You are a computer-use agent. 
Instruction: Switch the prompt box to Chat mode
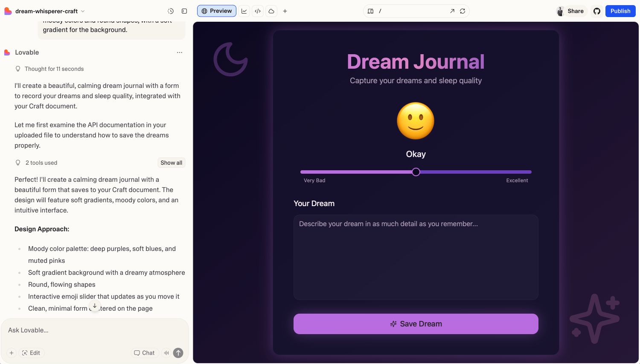pyautogui.click(x=144, y=353)
